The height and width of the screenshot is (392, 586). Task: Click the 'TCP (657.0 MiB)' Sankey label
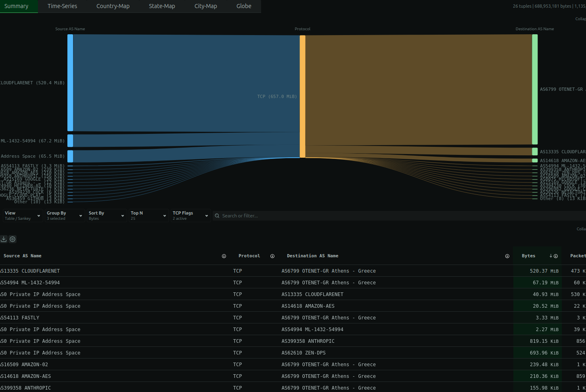277,97
